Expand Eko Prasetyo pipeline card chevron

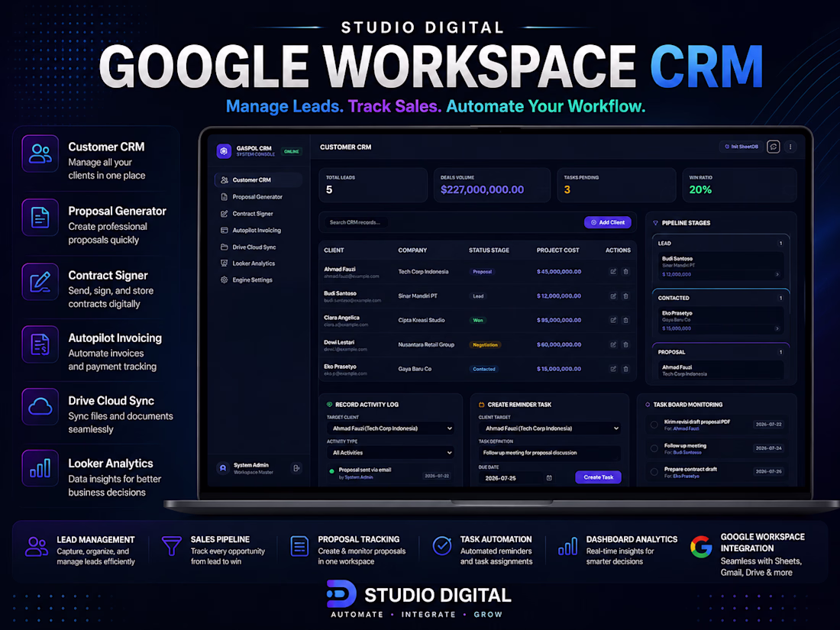pos(777,328)
